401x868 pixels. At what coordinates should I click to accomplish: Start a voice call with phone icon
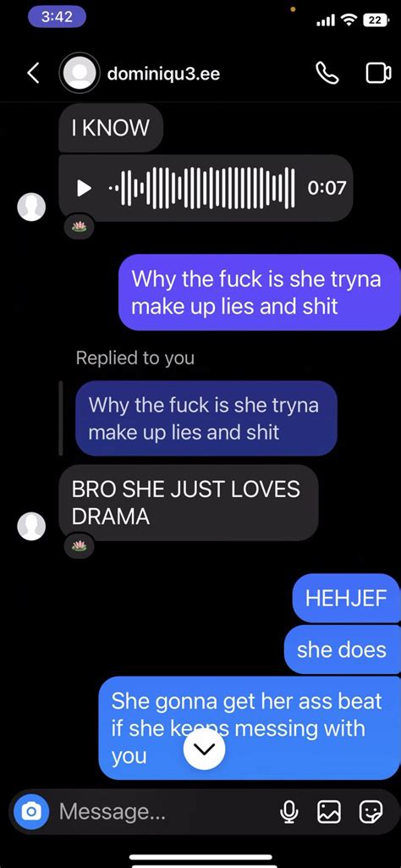click(327, 73)
